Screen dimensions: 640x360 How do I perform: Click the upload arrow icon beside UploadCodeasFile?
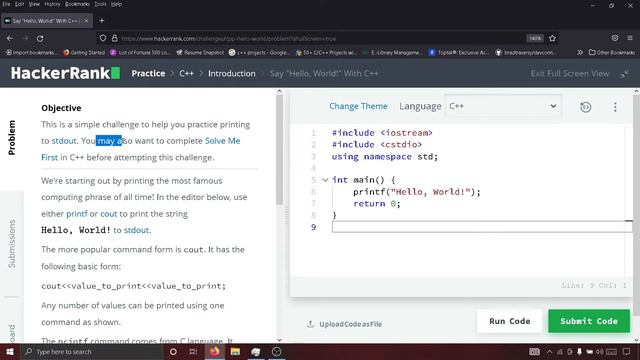310,324
